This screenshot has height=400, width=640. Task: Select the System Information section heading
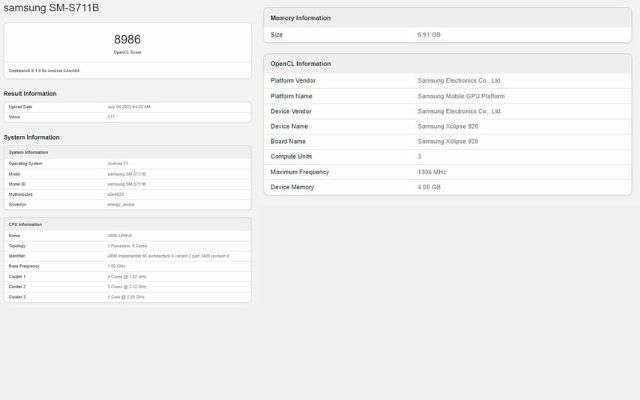32,137
